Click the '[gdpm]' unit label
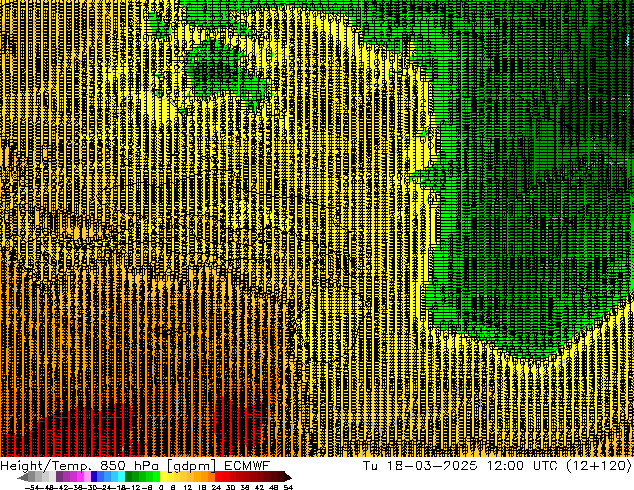Viewport: 634px width, 490px height. click(192, 466)
